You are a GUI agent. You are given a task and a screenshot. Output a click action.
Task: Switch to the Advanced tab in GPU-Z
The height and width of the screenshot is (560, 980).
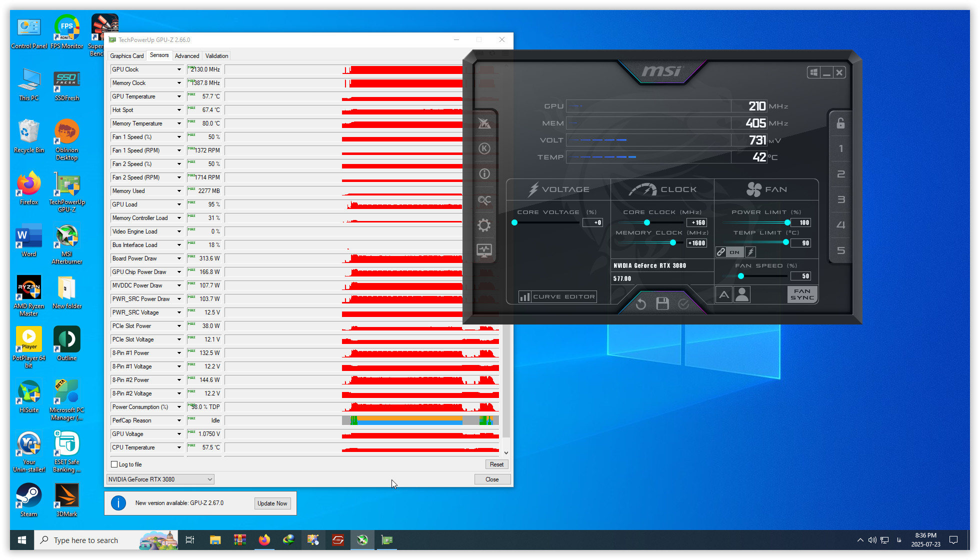pos(187,56)
